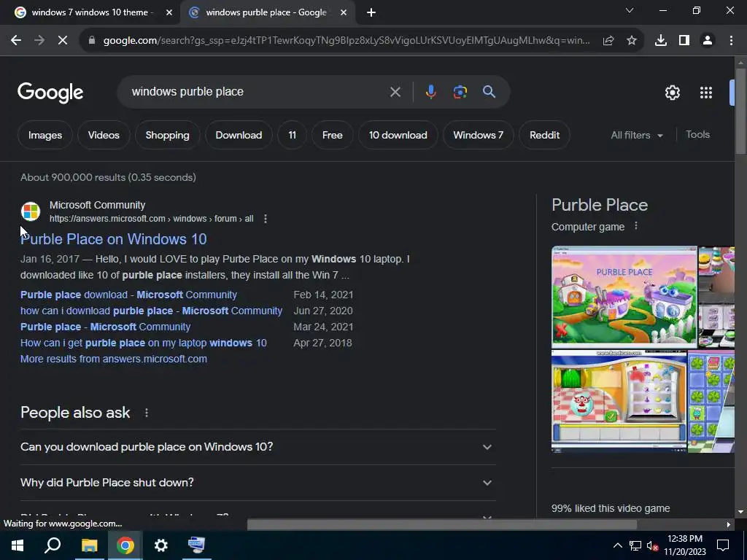
Task: Open the Chrome profile icon
Action: click(708, 41)
